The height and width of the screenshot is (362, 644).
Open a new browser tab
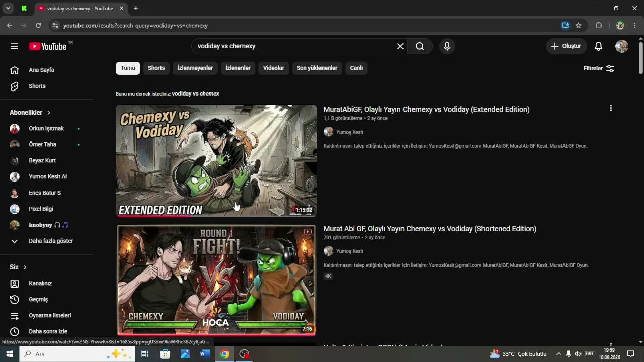136,8
